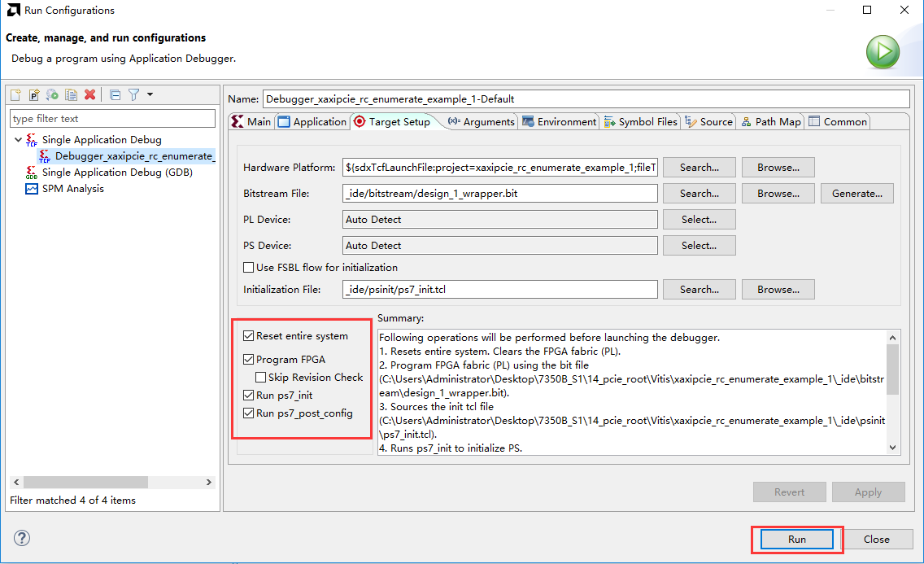Click the Initialization File text field
The height and width of the screenshot is (564, 924).
pos(499,290)
